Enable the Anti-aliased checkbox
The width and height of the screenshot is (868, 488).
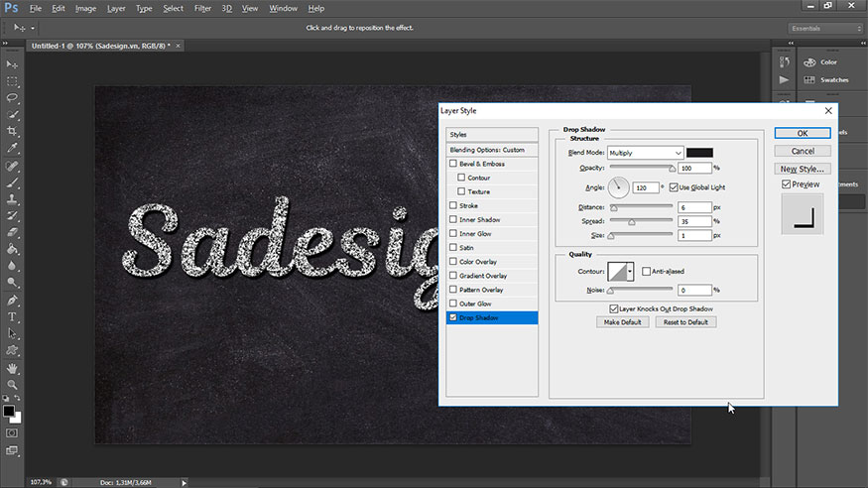(x=646, y=271)
